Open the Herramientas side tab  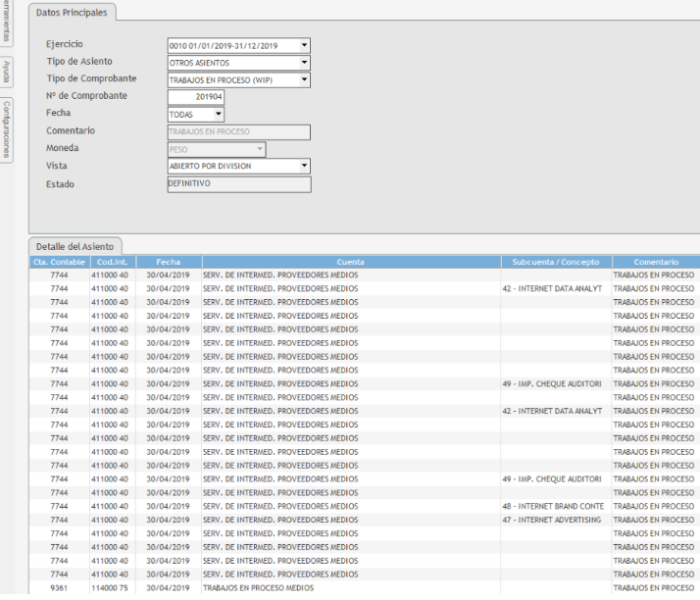[7, 20]
